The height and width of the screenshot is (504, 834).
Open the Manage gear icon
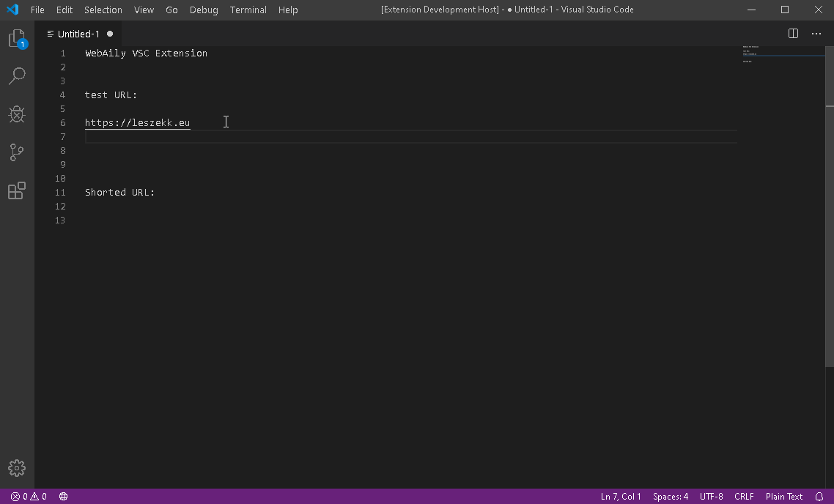point(17,468)
